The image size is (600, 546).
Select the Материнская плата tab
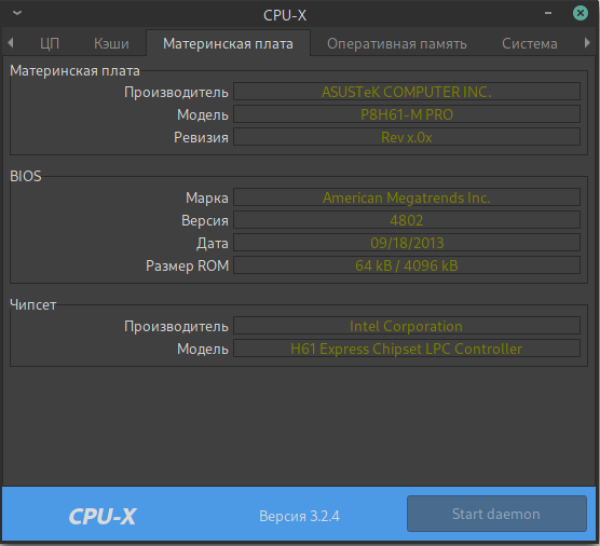228,44
